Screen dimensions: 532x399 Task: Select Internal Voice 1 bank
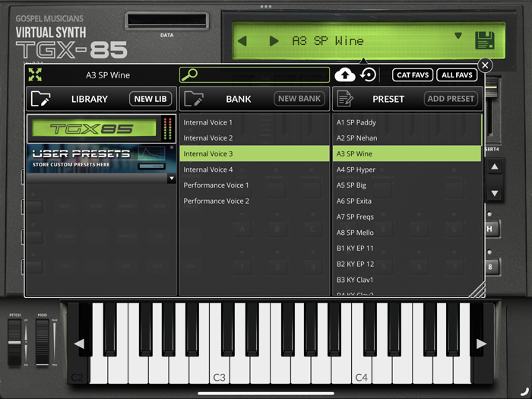coord(255,122)
